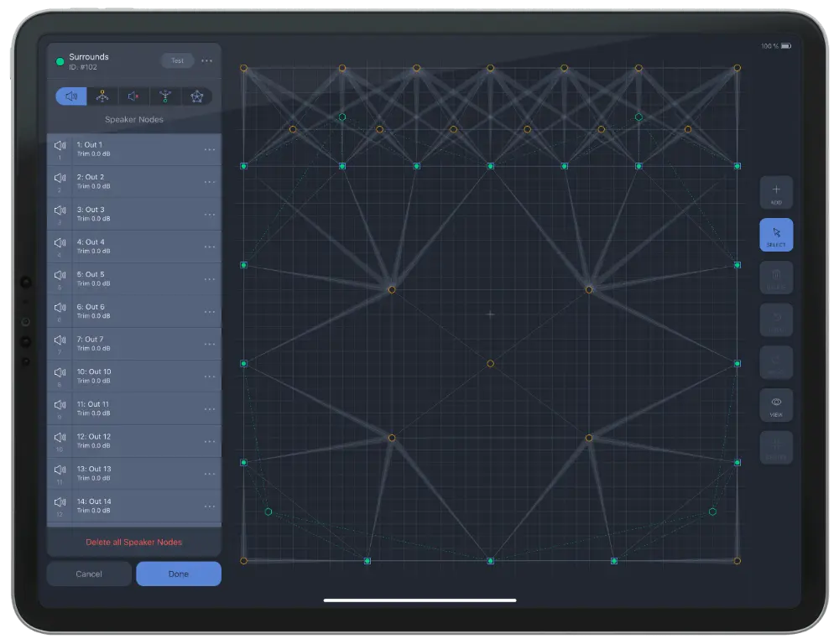Click the tree-node routing panel icon
839x644 pixels.
point(164,96)
